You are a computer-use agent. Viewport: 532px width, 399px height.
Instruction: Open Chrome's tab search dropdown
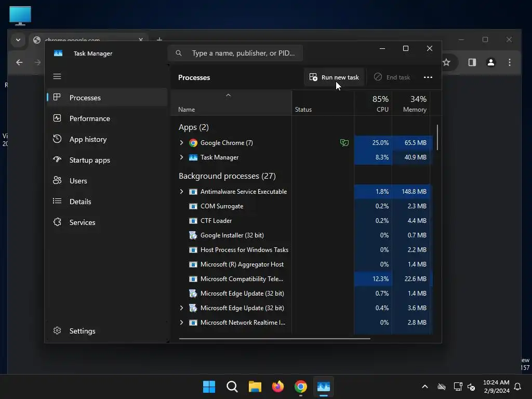tap(18, 40)
